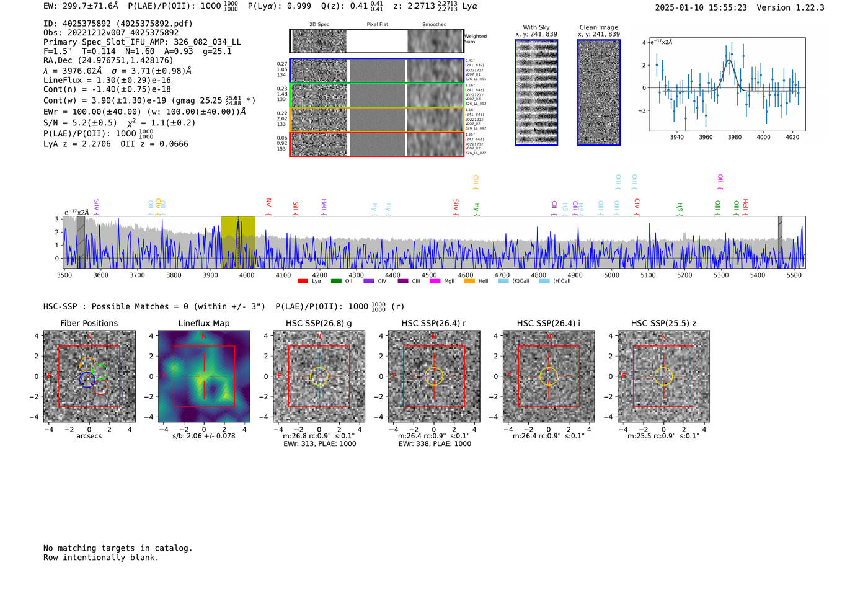
Task: Click the EWr: 313, PLAE: 1000 caption
Action: [319, 444]
